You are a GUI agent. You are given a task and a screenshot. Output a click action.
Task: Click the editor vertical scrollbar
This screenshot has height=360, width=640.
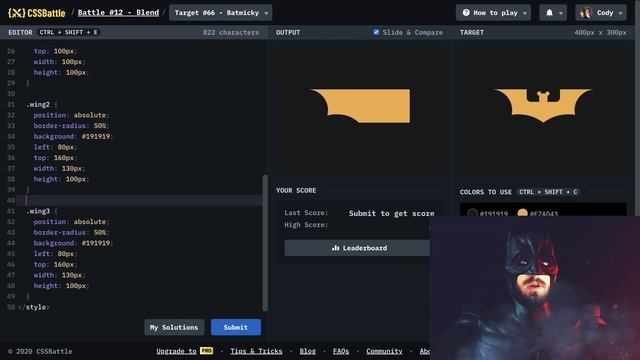pyautogui.click(x=265, y=242)
